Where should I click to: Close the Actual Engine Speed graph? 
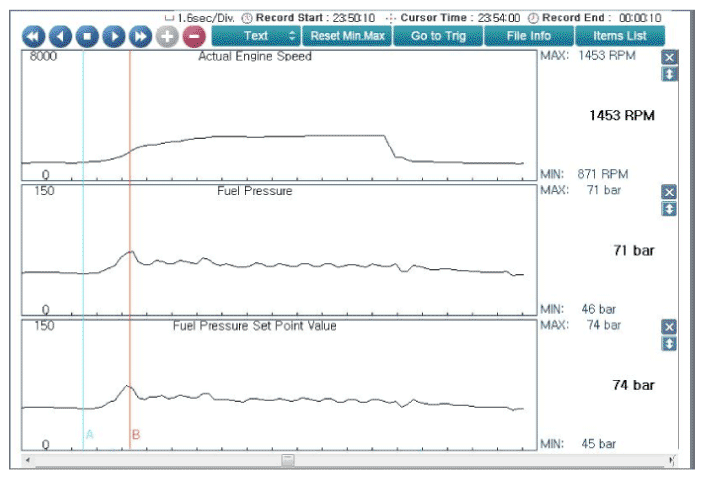tap(670, 58)
